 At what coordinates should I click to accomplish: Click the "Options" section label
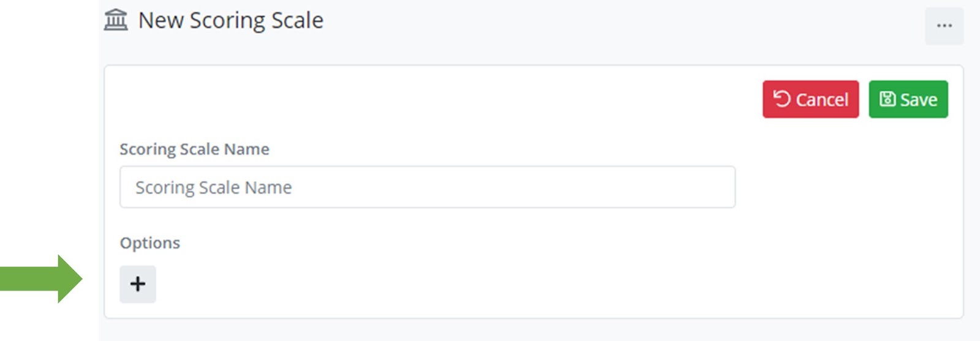pos(150,243)
